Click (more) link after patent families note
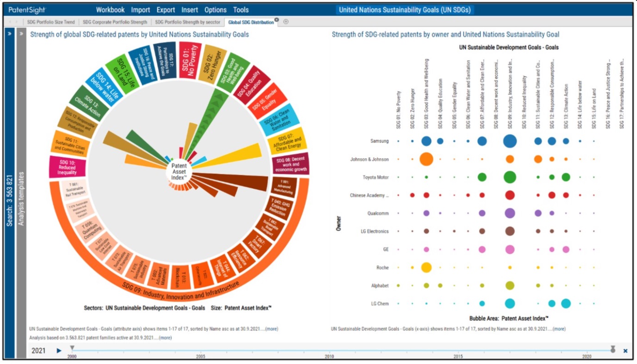Viewport: 637px width, 364px height. coord(165,338)
